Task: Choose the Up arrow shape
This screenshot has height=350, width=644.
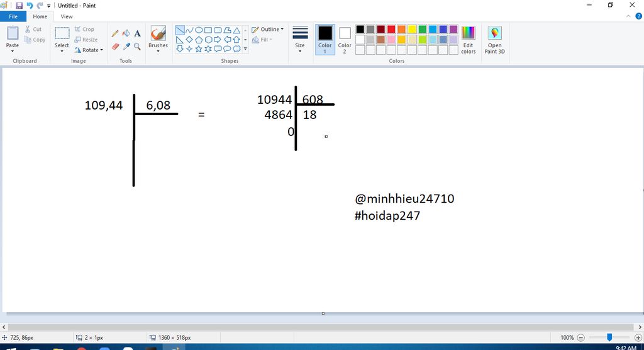Action: pos(236,40)
